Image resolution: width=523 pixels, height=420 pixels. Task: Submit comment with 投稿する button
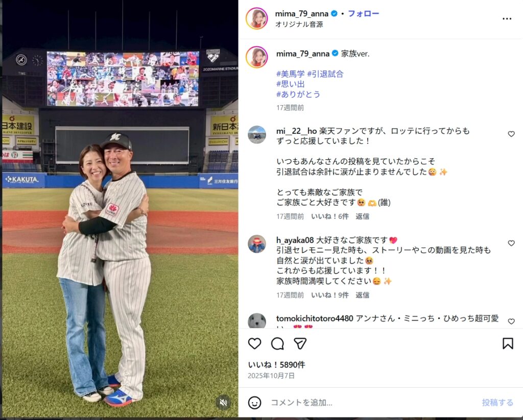click(x=497, y=403)
